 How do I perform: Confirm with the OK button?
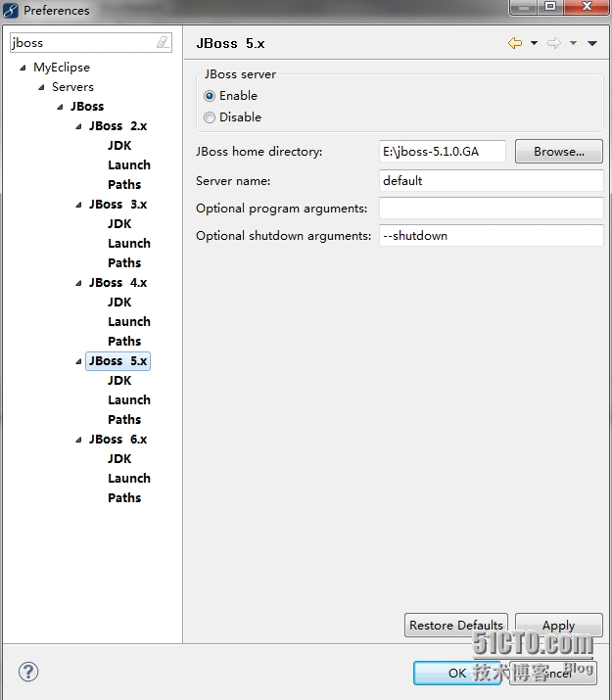pyautogui.click(x=457, y=673)
